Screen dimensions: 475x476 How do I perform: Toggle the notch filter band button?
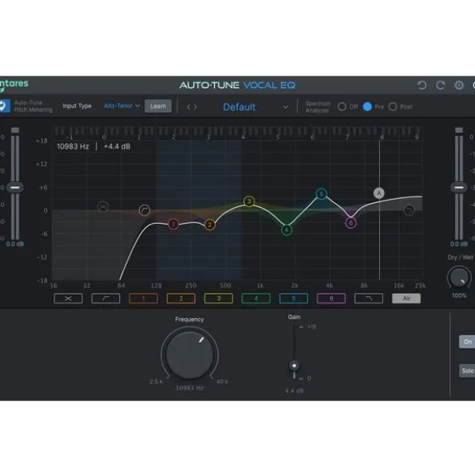click(68, 299)
